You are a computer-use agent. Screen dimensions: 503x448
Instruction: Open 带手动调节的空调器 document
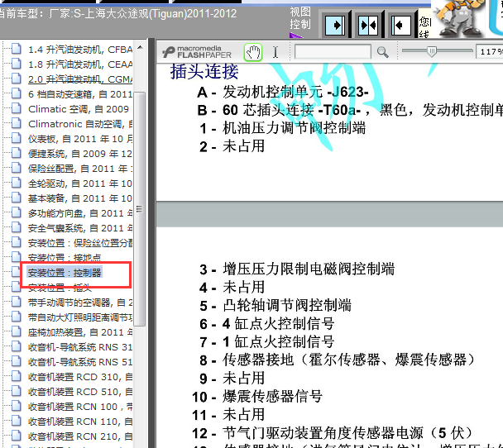pos(80,303)
